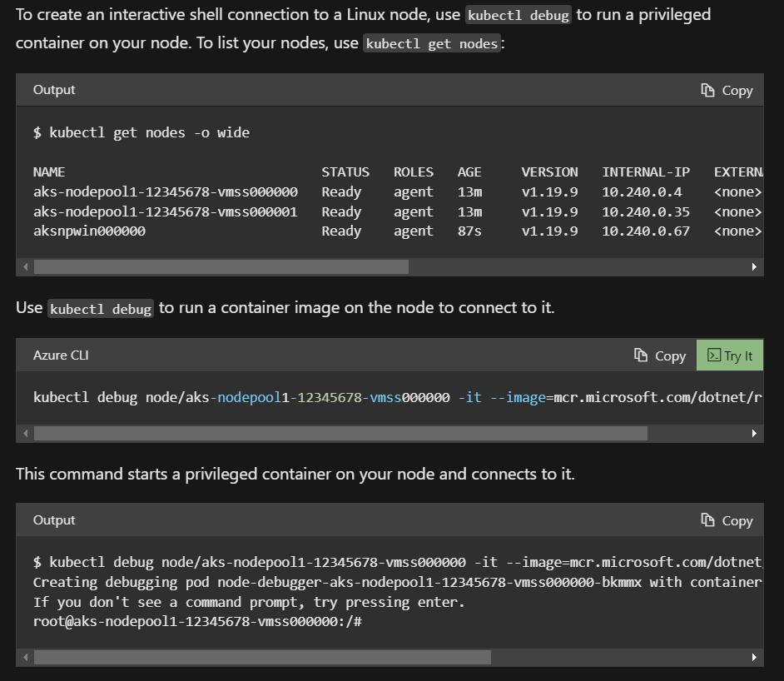
Task: Click the VERSION column header
Action: click(x=549, y=172)
